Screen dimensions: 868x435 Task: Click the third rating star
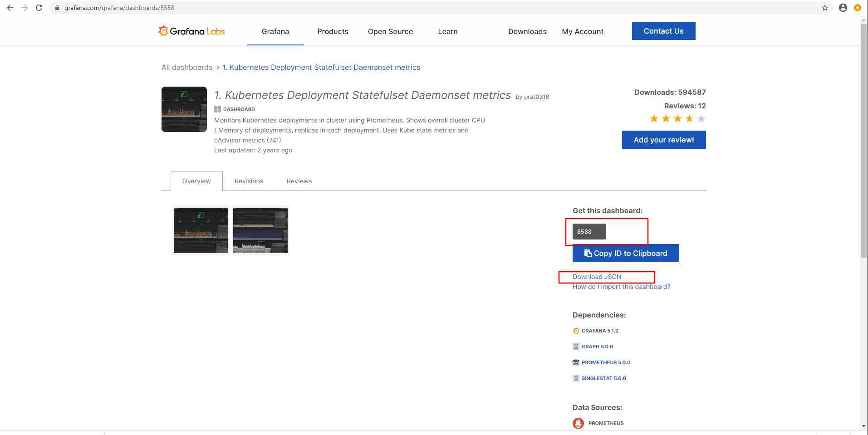(x=677, y=119)
